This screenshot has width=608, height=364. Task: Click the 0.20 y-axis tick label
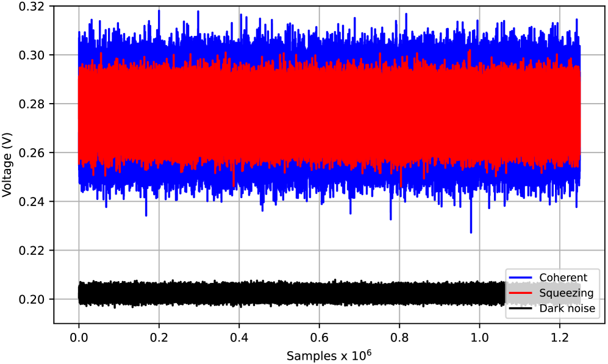[32, 299]
